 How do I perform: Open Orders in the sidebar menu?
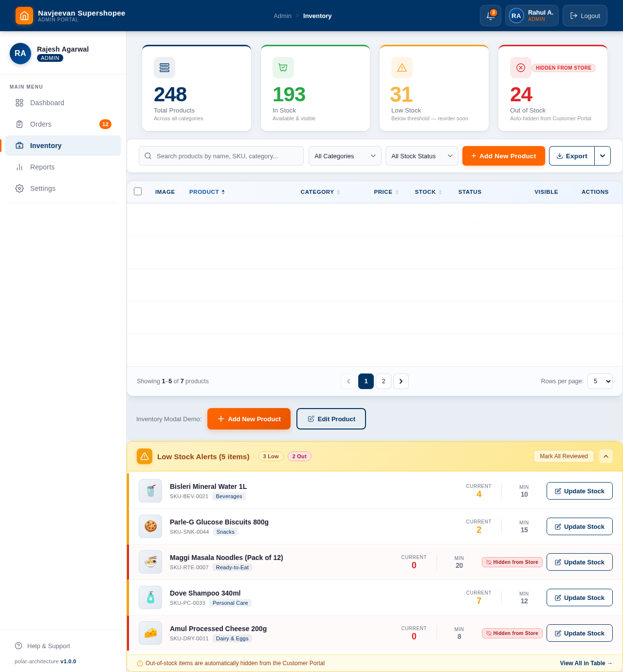41,124
